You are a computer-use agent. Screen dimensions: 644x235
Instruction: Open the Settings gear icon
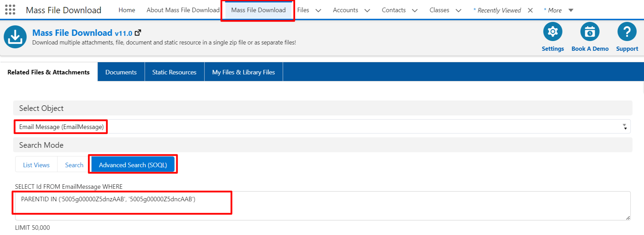[553, 32]
